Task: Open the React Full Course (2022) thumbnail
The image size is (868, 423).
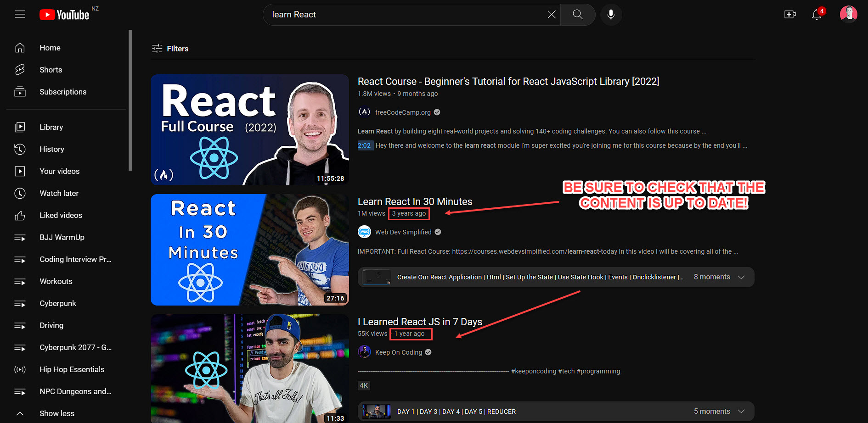Action: tap(250, 130)
